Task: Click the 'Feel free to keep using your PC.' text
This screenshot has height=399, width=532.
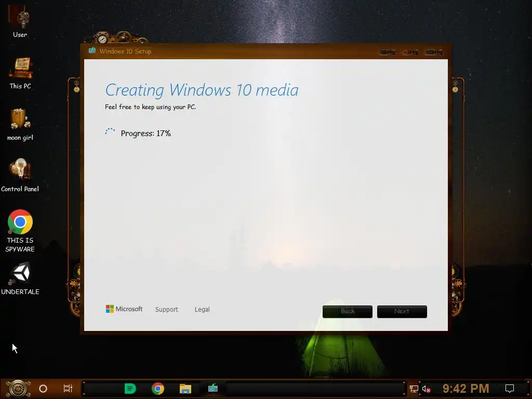Action: tap(150, 107)
